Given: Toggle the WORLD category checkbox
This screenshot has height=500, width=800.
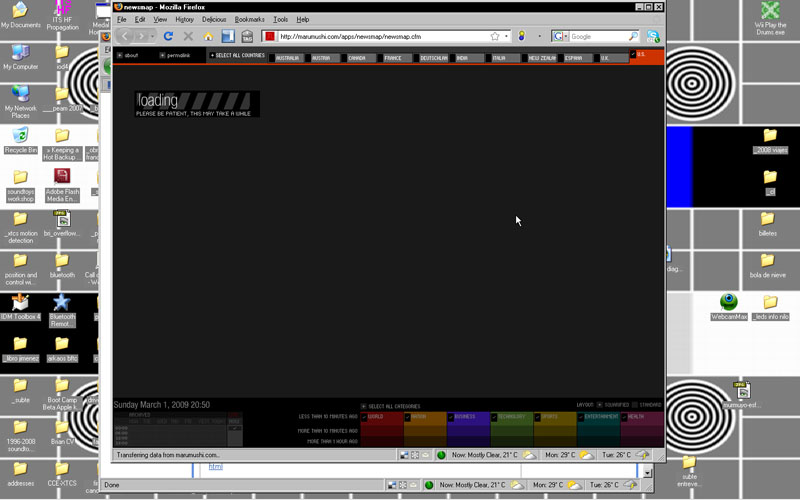Looking at the screenshot, I should coord(364,417).
